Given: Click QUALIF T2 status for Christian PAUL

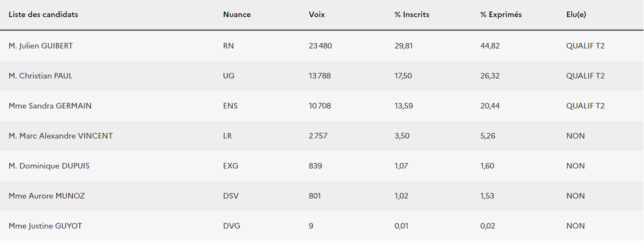Looking at the screenshot, I should pos(585,76).
